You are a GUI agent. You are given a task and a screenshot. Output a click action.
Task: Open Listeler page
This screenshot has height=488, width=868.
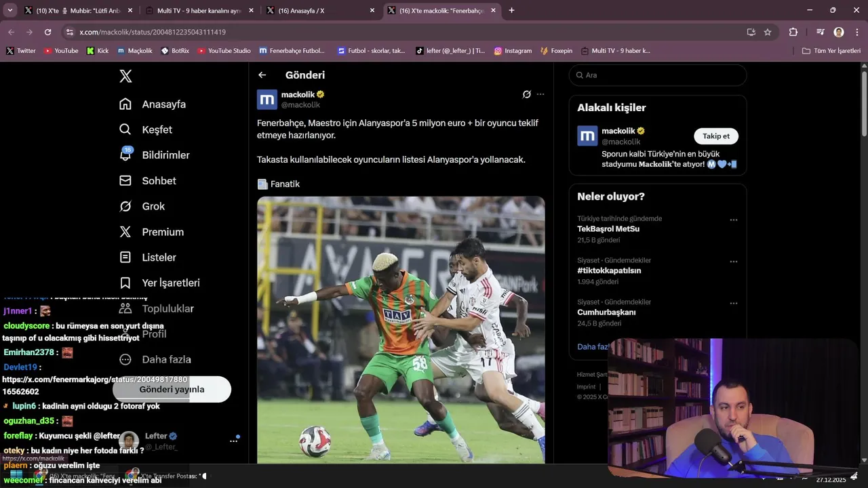(x=148, y=258)
